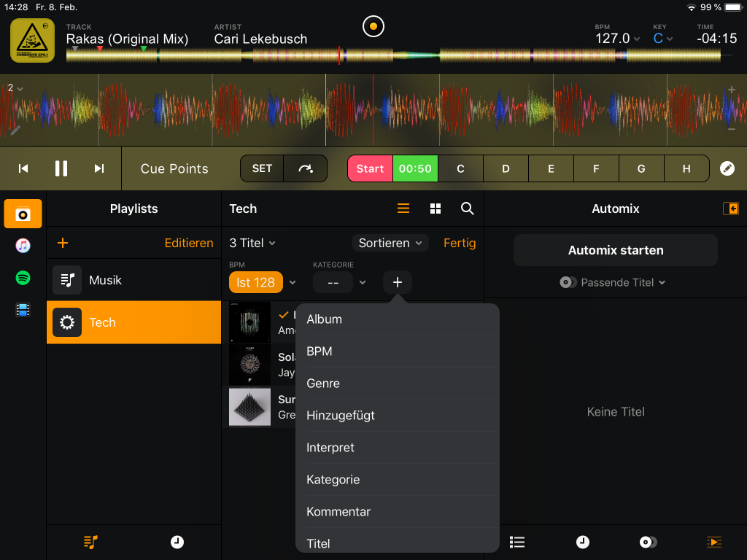Tap the cue point edit pencil icon
Screen dimensions: 747x560
point(727,168)
